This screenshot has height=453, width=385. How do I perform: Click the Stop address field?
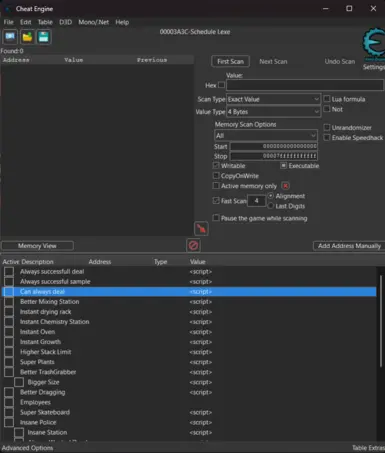(x=274, y=156)
